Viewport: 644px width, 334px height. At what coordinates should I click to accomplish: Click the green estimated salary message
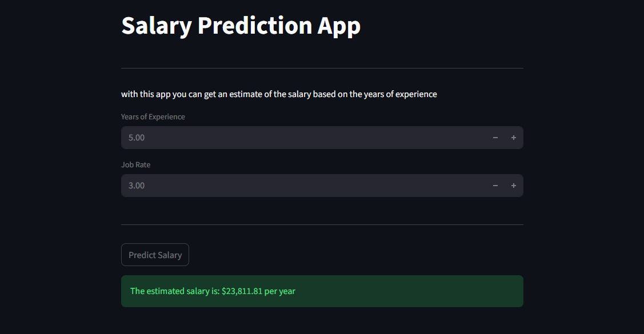click(212, 291)
